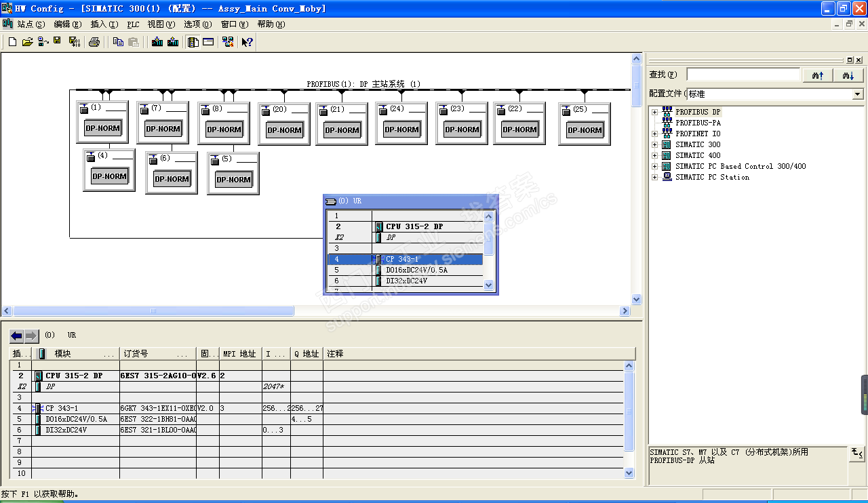Select PROFIBUS-PA in the catalog tree
This screenshot has height=503, width=868.
(698, 123)
